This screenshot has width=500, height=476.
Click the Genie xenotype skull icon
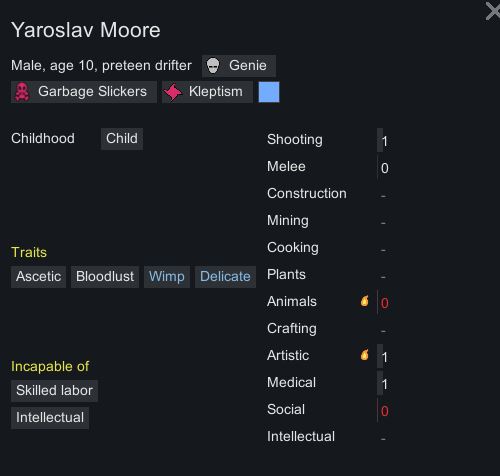pos(213,66)
